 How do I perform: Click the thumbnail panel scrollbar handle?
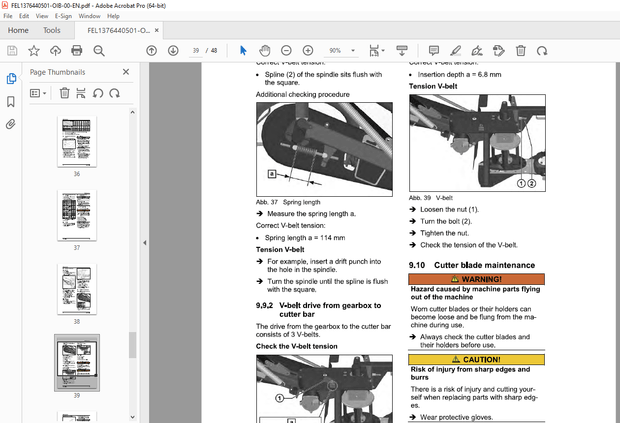(132, 345)
